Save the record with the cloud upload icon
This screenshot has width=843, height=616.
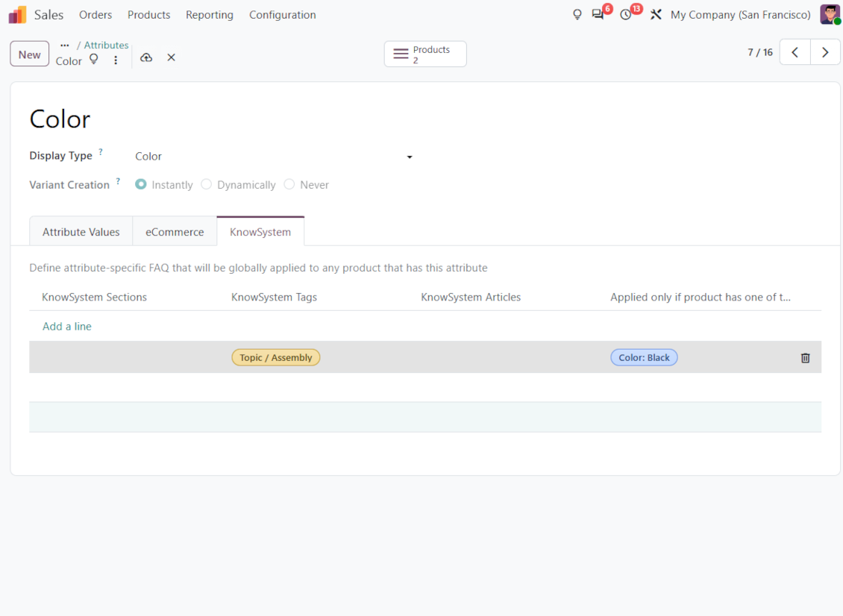[146, 57]
